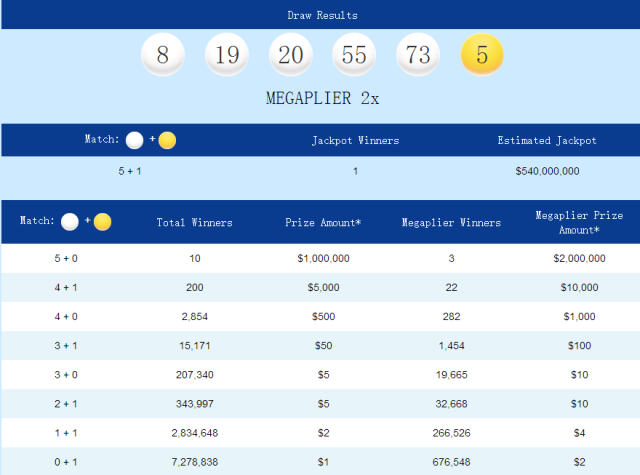This screenshot has width=640, height=475.
Task: Click total winners value 7,278,838
Action: click(x=195, y=462)
